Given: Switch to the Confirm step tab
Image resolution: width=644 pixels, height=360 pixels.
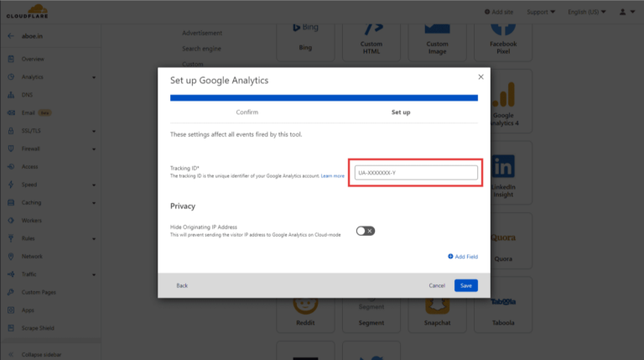Looking at the screenshot, I should pyautogui.click(x=247, y=112).
